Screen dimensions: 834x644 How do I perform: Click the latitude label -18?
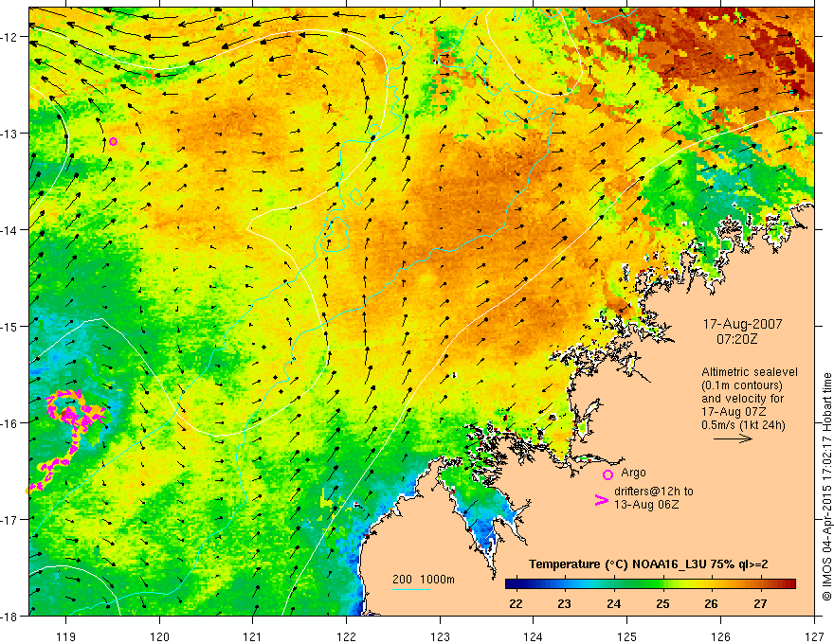pos(9,616)
